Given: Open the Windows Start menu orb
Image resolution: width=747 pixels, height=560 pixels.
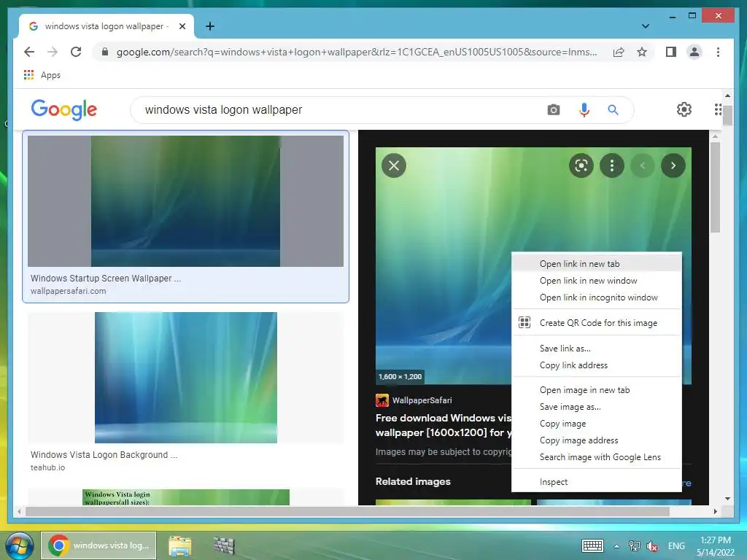Looking at the screenshot, I should (19, 545).
